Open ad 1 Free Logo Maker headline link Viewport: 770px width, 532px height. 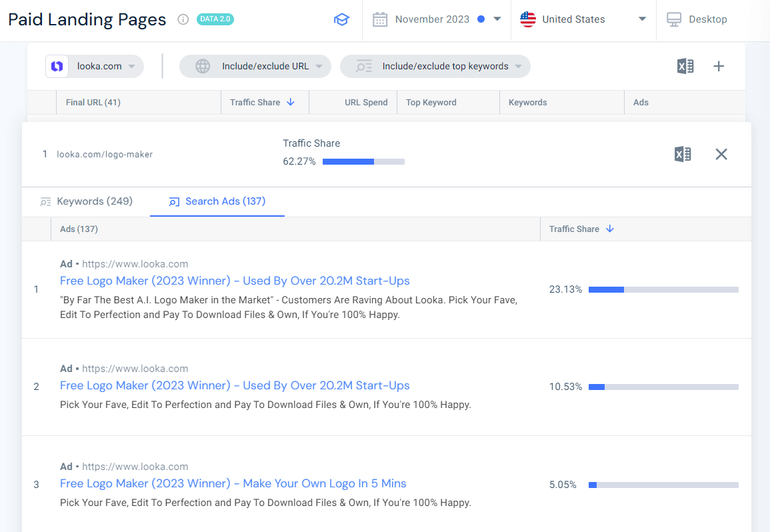coord(235,281)
